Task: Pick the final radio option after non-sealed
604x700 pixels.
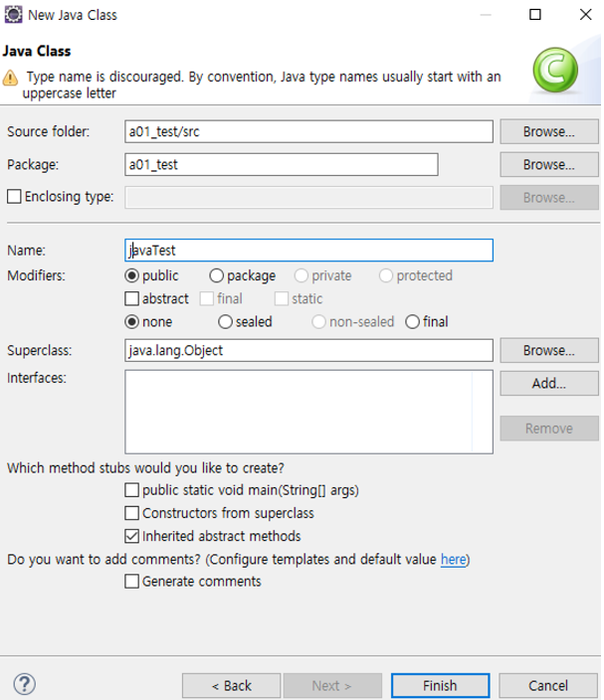Action: coord(412,322)
